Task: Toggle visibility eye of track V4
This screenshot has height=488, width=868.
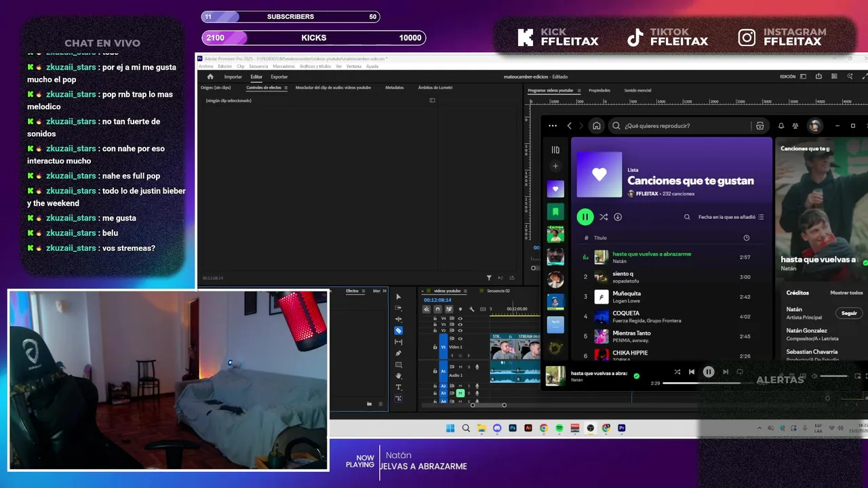Action: (x=460, y=319)
